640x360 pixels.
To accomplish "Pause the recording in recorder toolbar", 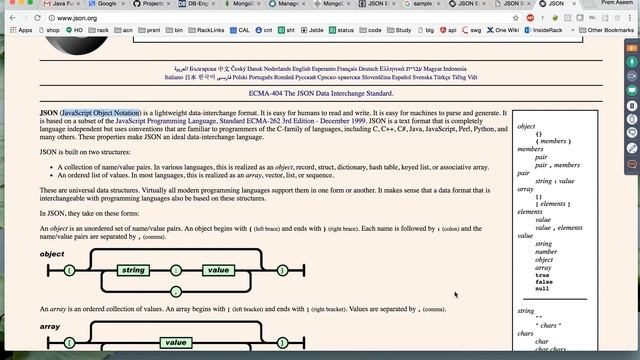I will (x=632, y=106).
